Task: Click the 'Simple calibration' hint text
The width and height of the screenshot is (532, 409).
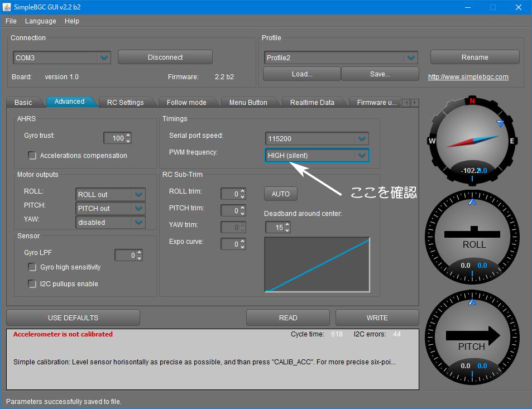Action: [x=204, y=362]
